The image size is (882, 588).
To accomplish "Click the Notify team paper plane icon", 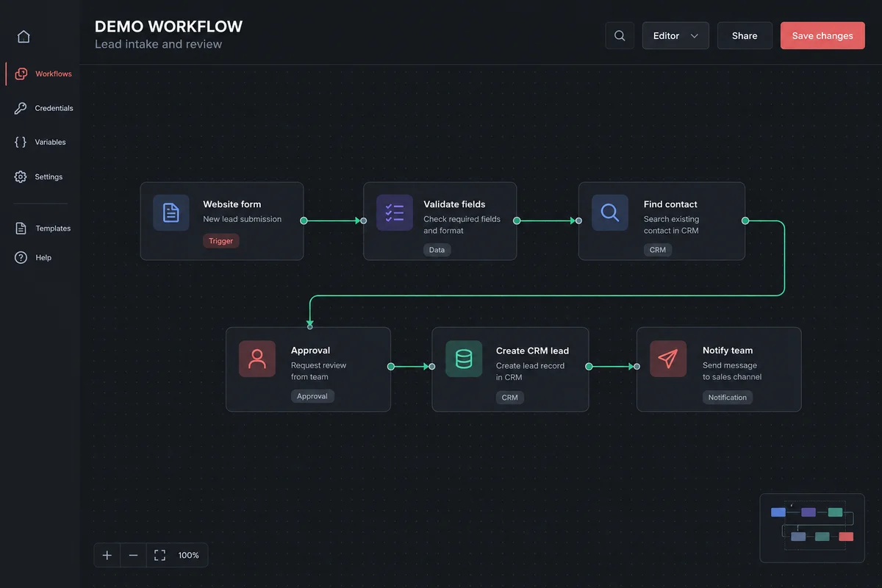I will 668,359.
